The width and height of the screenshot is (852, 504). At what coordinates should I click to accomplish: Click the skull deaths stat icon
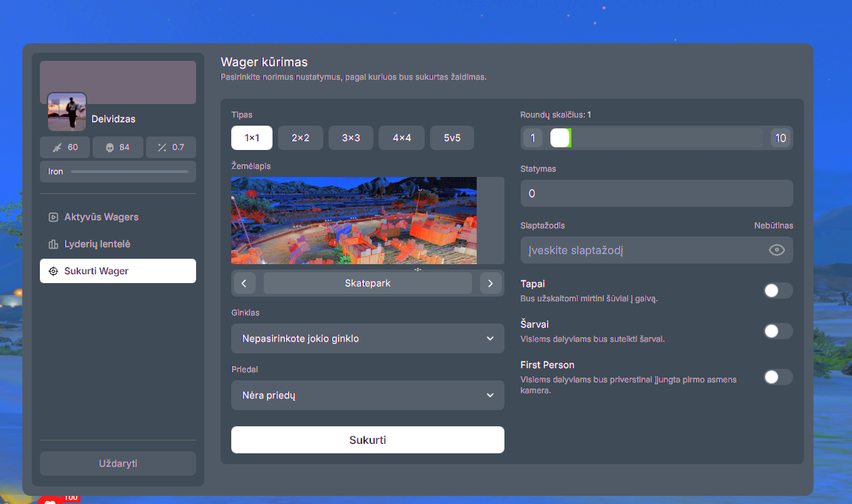click(x=110, y=147)
